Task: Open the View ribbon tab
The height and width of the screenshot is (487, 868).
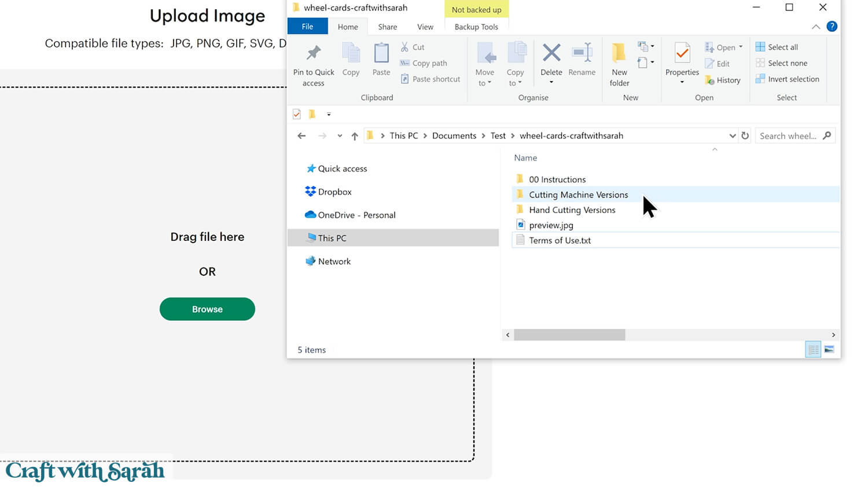Action: 425,27
